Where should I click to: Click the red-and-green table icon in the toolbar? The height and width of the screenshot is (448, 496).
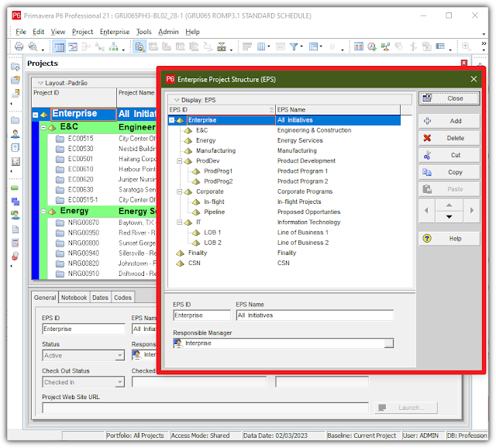coord(358,47)
